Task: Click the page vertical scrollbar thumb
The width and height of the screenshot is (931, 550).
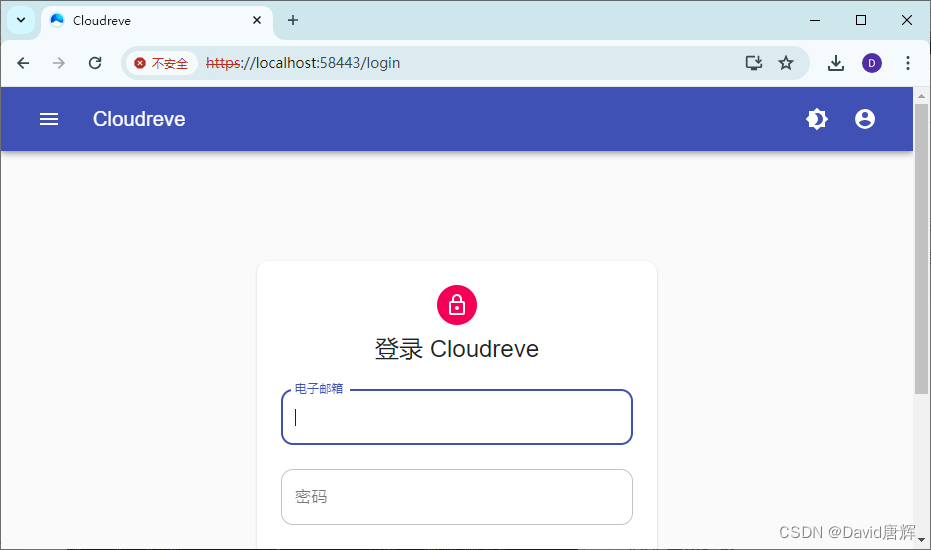Action: pos(921,249)
